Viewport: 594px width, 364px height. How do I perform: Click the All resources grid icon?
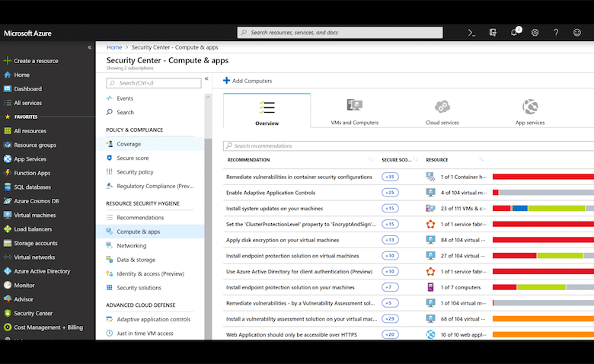click(7, 131)
